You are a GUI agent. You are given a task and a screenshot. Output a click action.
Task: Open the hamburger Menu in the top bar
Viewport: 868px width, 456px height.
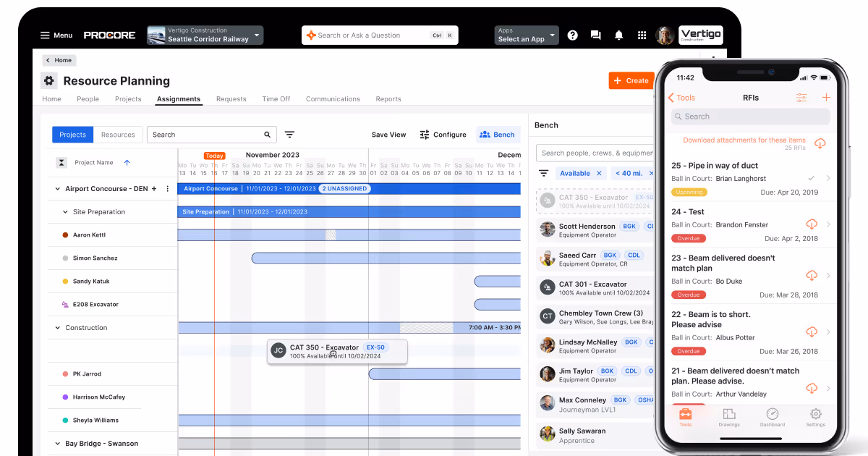click(x=56, y=35)
